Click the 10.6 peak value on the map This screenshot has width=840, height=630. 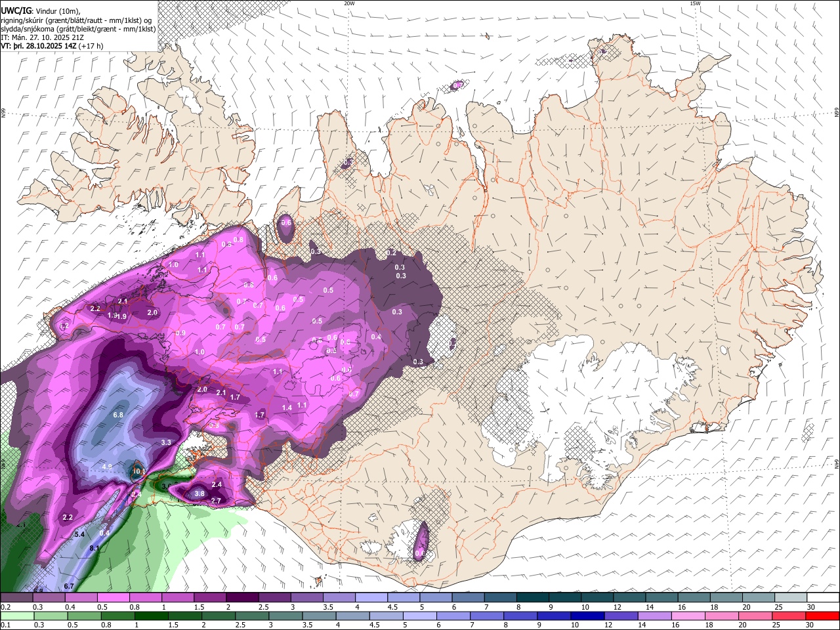tap(139, 471)
